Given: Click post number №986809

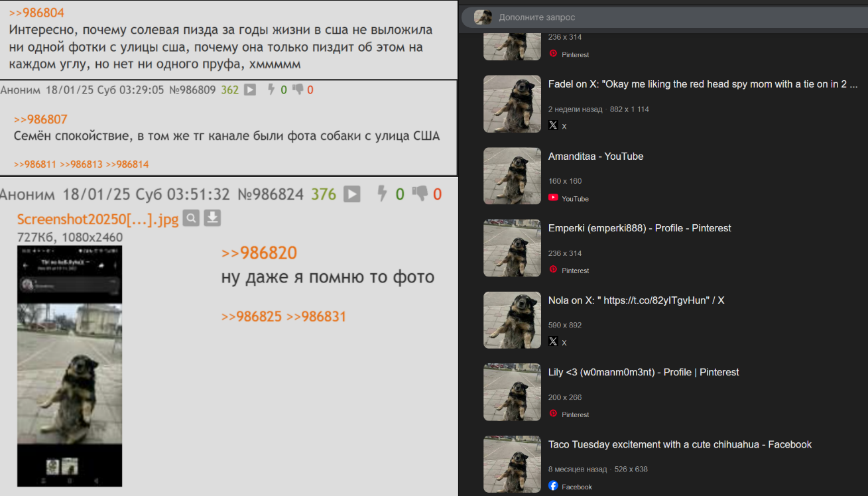Looking at the screenshot, I should coord(193,90).
